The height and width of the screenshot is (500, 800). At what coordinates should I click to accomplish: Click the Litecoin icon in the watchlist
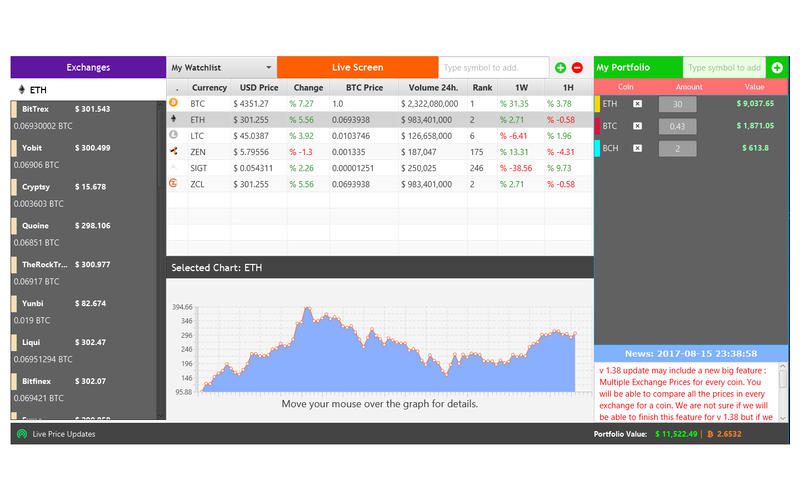click(x=174, y=134)
